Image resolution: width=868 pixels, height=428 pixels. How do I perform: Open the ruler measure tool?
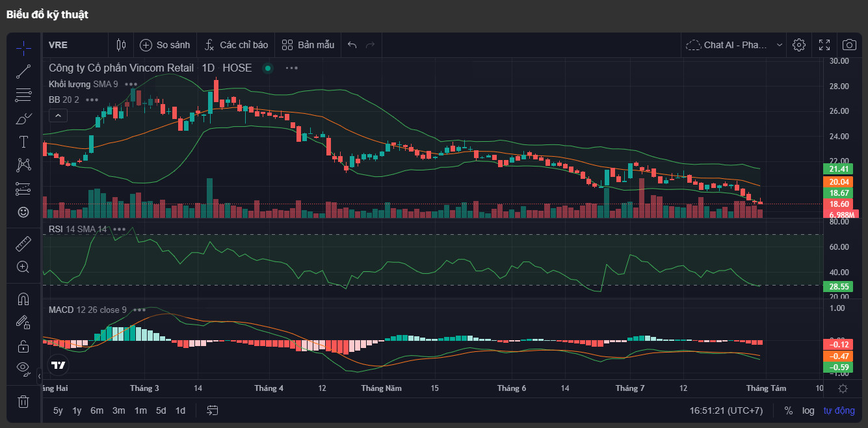[x=23, y=243]
